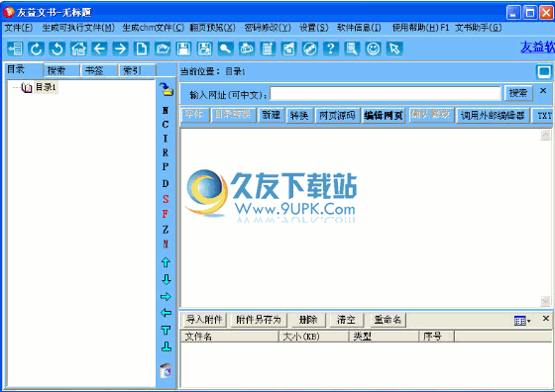Click the TXT button
555x392 pixels.
click(x=544, y=116)
